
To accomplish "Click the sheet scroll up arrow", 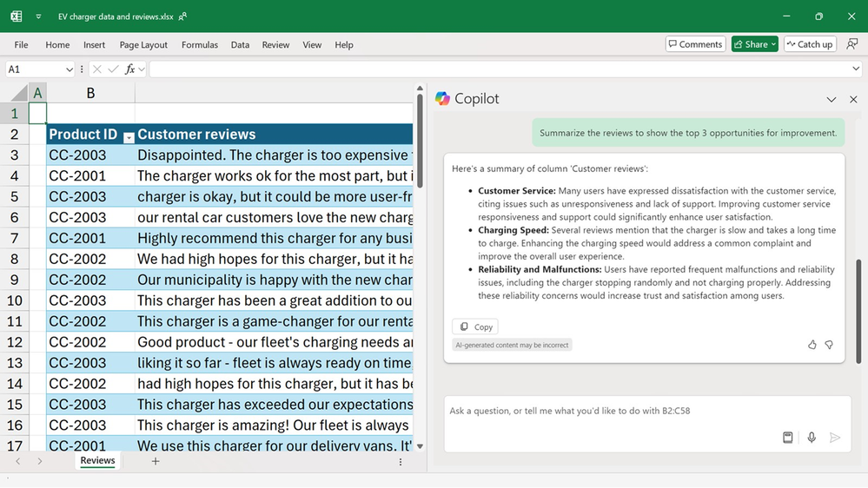I will 420,88.
